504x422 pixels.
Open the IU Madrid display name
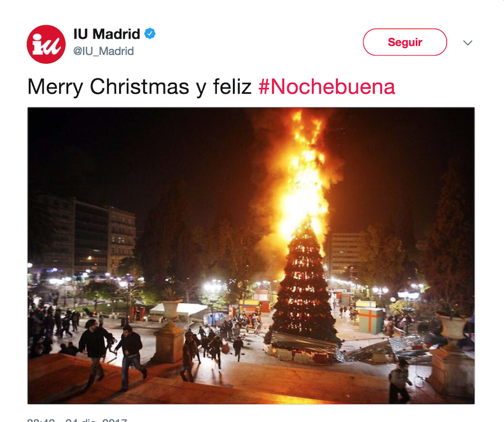(x=107, y=34)
